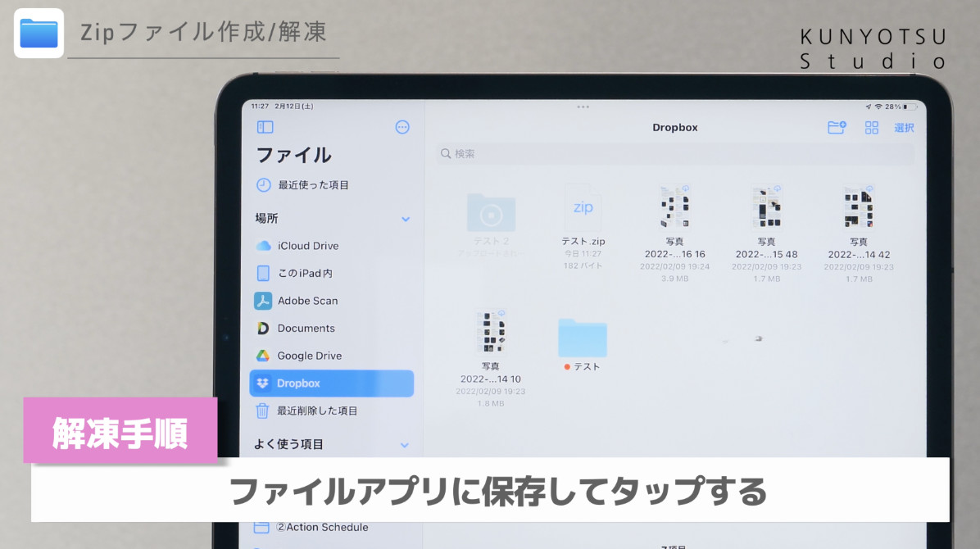This screenshot has height=549, width=980.
Task: Tap the uploading テスト 2 folder
Action: [492, 212]
